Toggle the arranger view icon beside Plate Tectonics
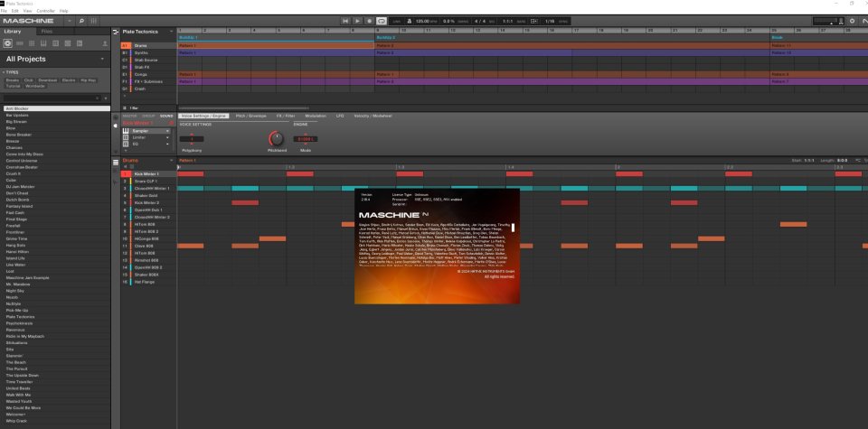This screenshot has height=429, width=868. point(116,33)
